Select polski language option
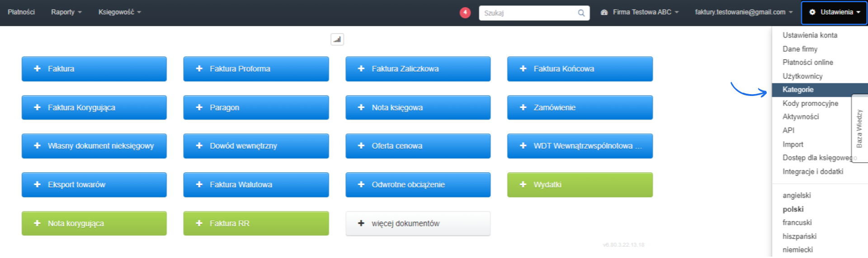 (793, 209)
